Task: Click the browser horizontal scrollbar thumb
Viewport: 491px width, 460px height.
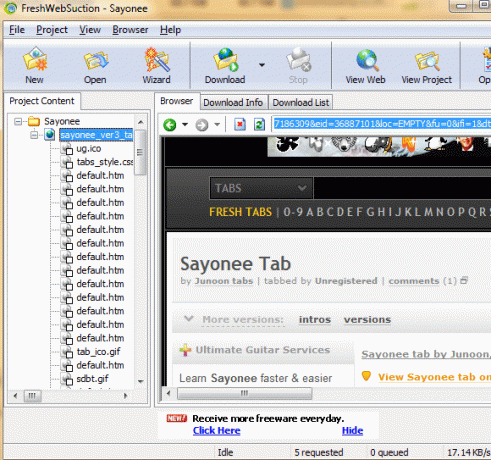Action: (x=244, y=393)
